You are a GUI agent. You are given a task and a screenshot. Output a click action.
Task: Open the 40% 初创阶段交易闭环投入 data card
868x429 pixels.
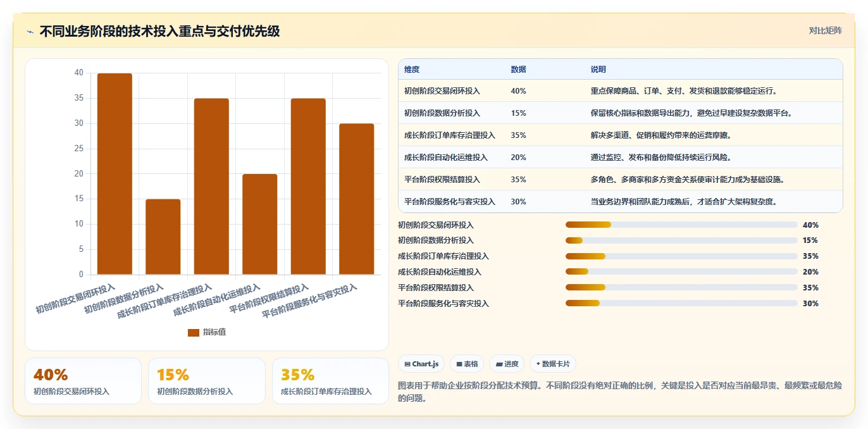click(83, 381)
